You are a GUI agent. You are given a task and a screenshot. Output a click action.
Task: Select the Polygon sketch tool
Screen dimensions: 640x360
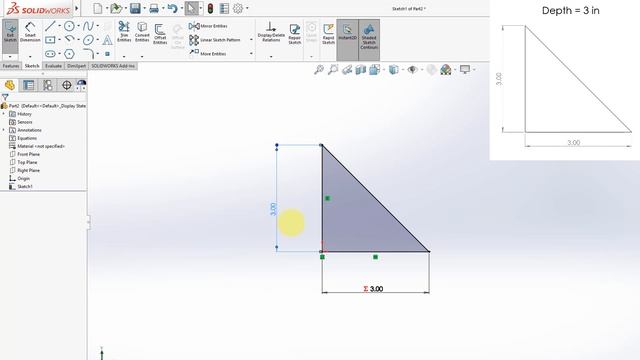pos(69,53)
